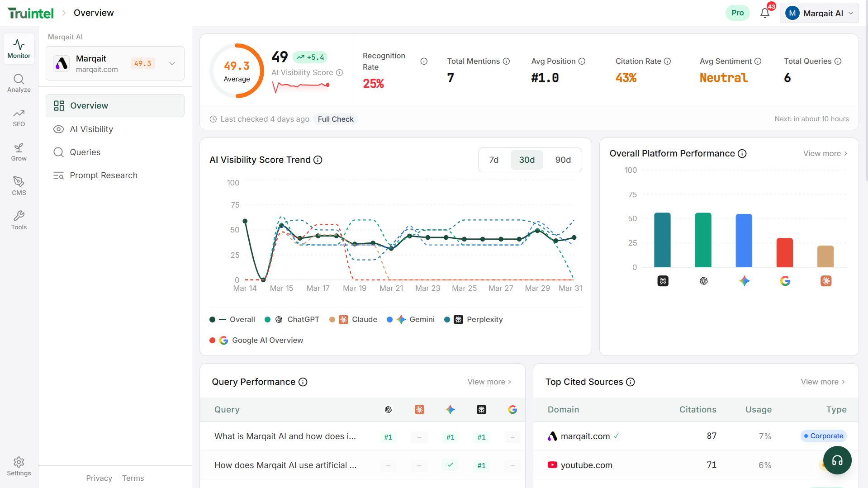Image resolution: width=868 pixels, height=488 pixels.
Task: Click the Perplexity icon under platform chart
Action: pyautogui.click(x=663, y=281)
